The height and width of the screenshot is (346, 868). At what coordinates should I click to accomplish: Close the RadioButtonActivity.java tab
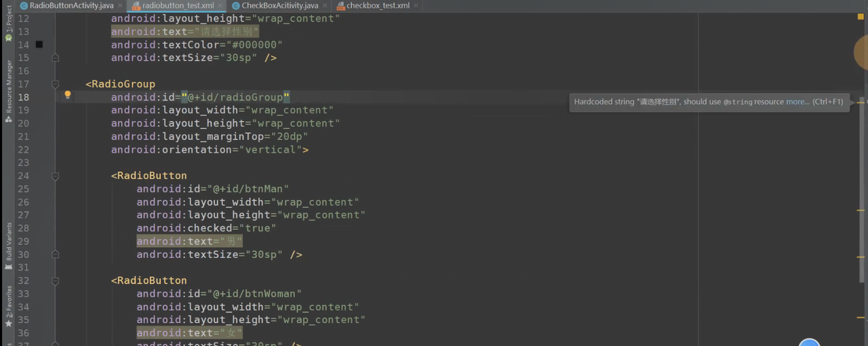click(120, 6)
